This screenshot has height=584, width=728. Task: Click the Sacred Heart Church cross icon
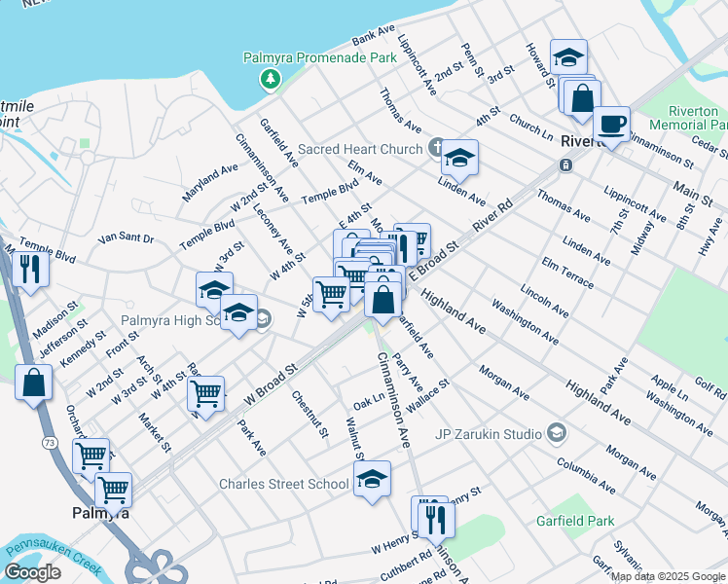point(435,148)
